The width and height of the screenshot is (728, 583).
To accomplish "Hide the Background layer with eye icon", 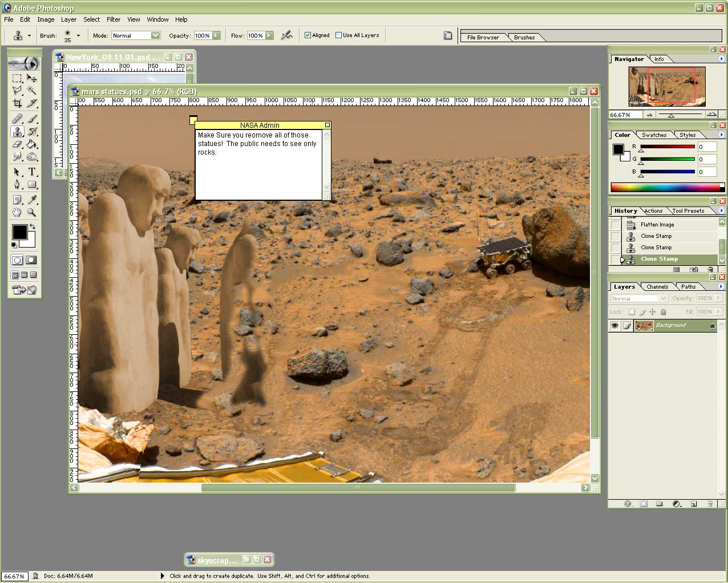I will [x=614, y=326].
